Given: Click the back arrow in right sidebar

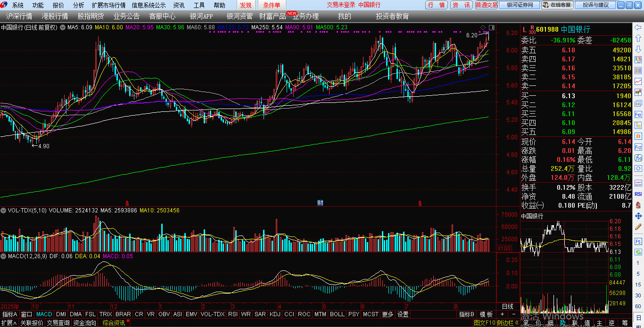Looking at the screenshot, I should point(638,27).
